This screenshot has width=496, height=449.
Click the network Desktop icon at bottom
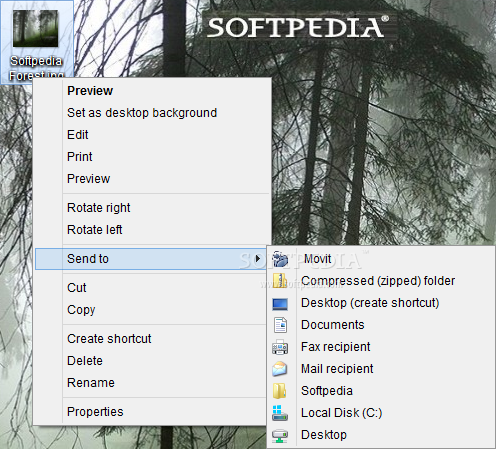pyautogui.click(x=280, y=435)
